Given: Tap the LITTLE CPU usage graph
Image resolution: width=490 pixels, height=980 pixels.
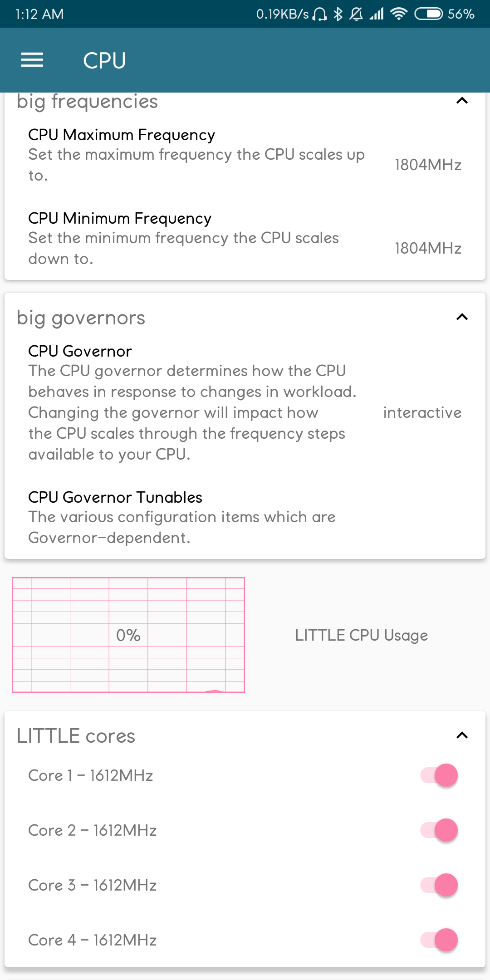Looking at the screenshot, I should [128, 635].
